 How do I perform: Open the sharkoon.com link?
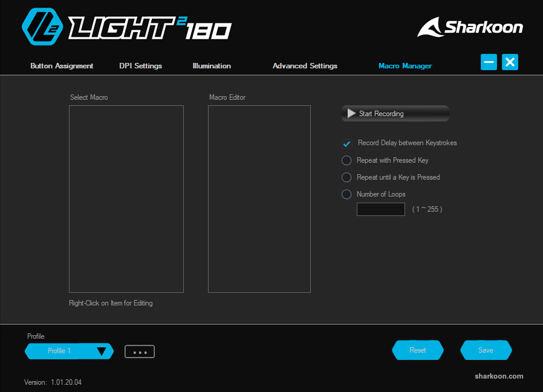click(499, 376)
